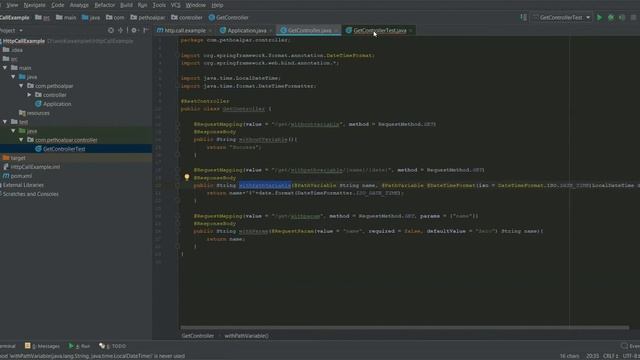640x360 pixels.
Task: Open the Build menu
Action: 126,5
